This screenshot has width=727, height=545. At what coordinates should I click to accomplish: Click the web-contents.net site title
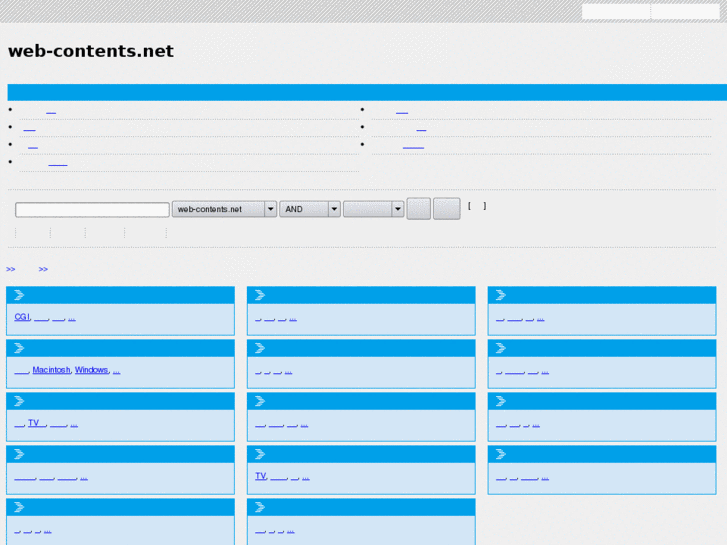[91, 51]
